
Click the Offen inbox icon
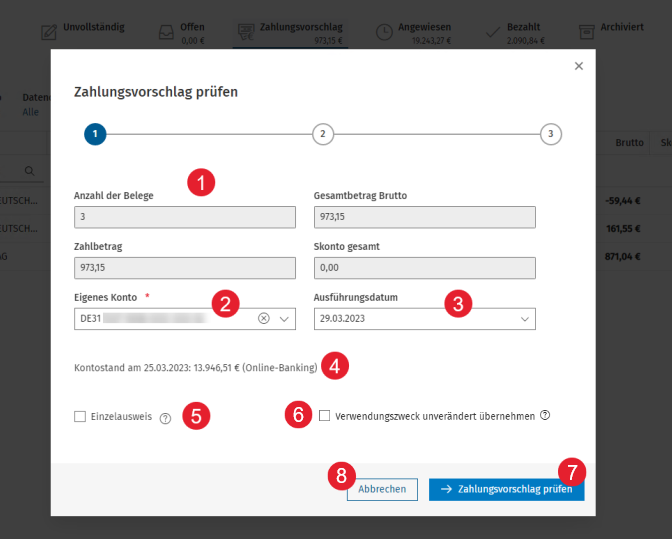(166, 32)
